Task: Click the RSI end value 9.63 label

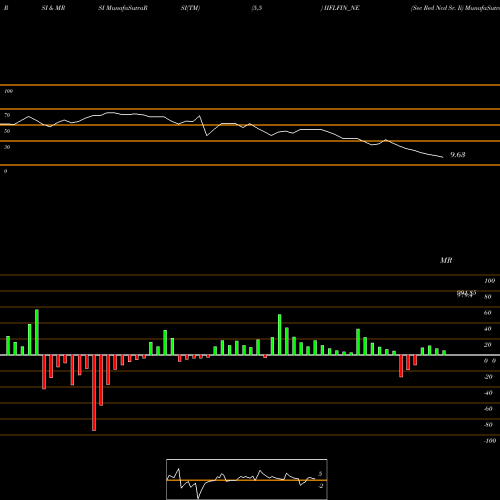Action: (458, 155)
